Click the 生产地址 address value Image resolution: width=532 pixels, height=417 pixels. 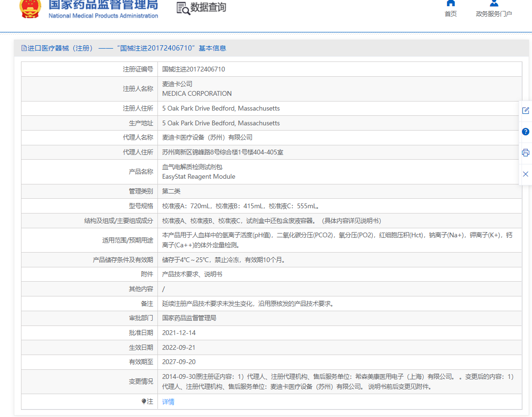221,123
